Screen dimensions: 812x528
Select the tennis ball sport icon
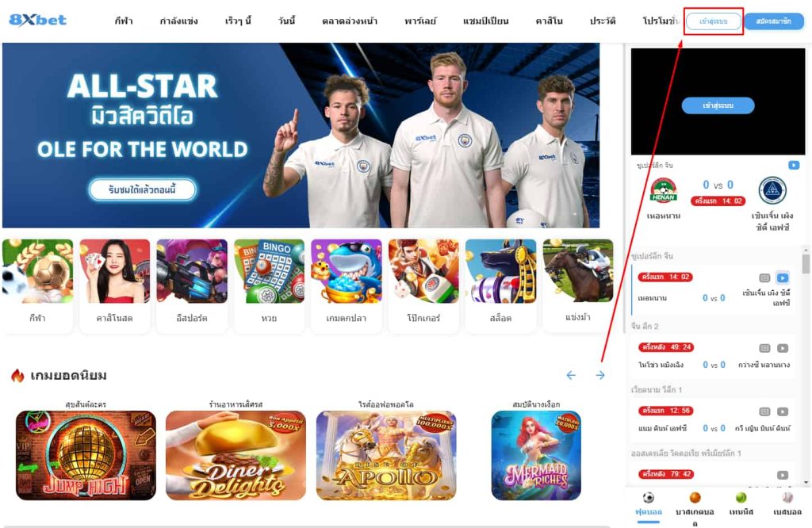point(741,497)
